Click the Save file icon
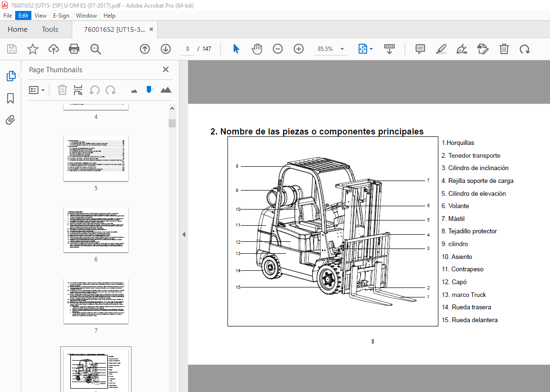Viewport: 550px width, 392px height. (x=12, y=49)
